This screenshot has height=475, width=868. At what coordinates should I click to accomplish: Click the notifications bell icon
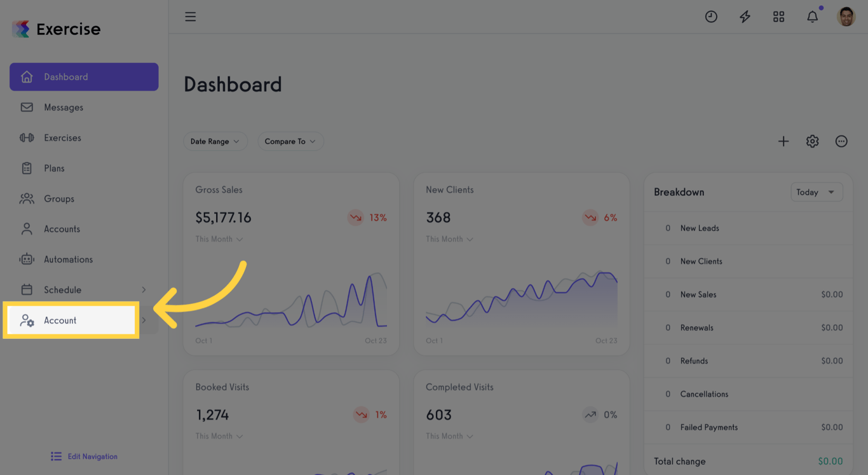812,16
